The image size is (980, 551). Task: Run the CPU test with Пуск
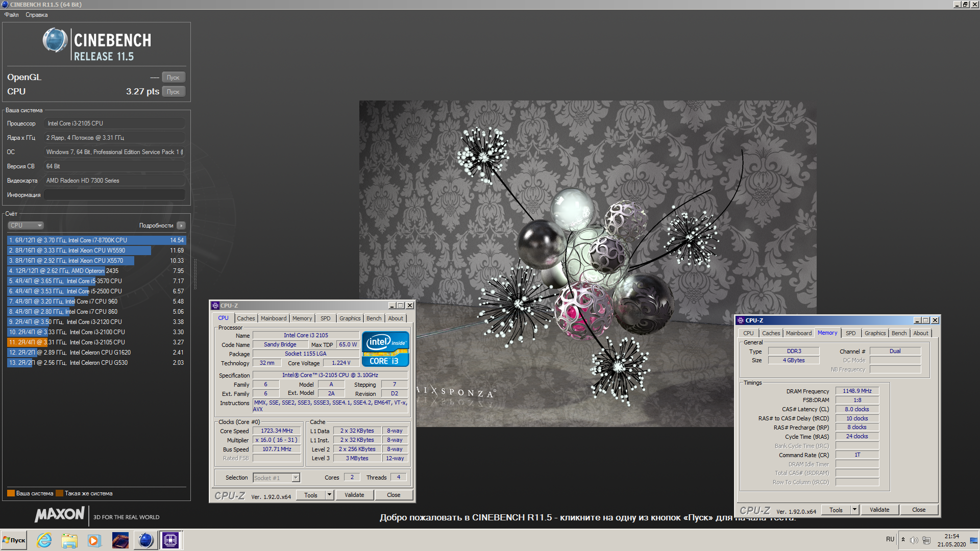174,92
